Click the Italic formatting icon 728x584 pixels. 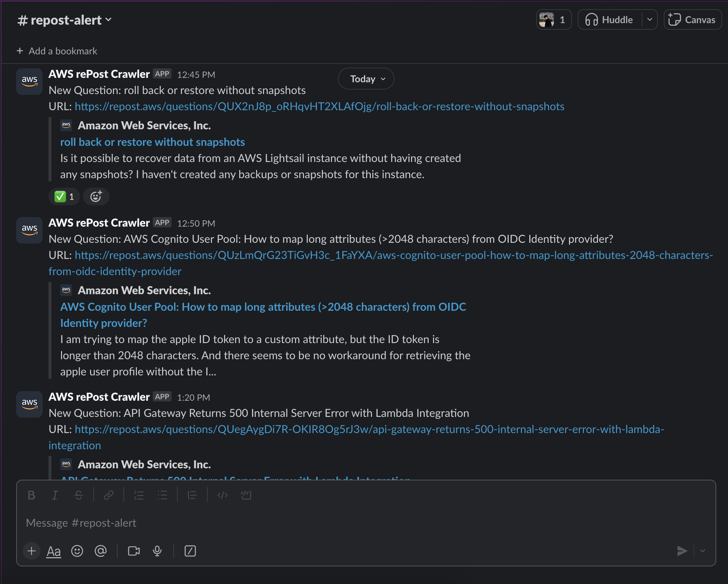click(x=55, y=495)
